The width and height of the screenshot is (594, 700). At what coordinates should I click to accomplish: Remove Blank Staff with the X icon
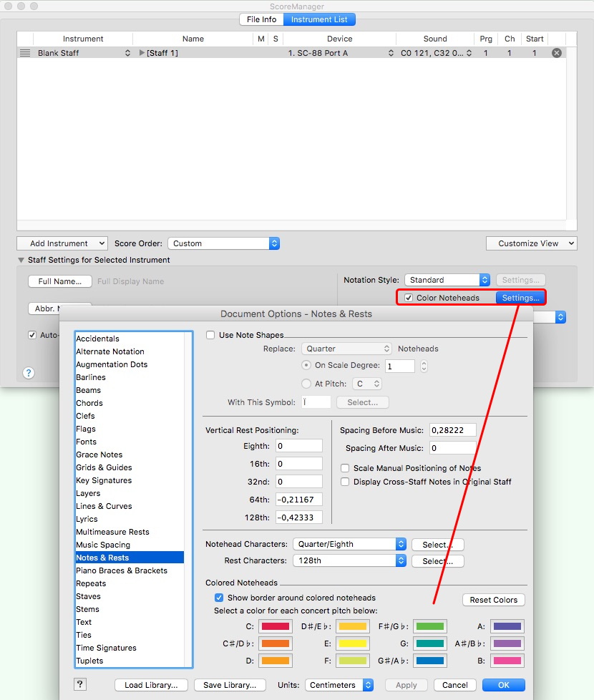(556, 53)
